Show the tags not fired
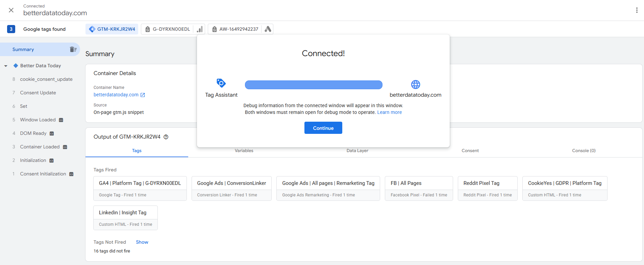 click(x=142, y=242)
